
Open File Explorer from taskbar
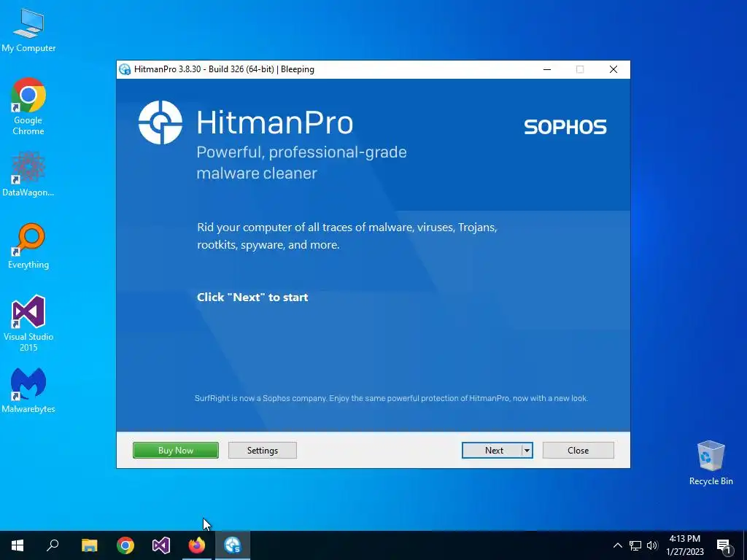click(x=89, y=545)
